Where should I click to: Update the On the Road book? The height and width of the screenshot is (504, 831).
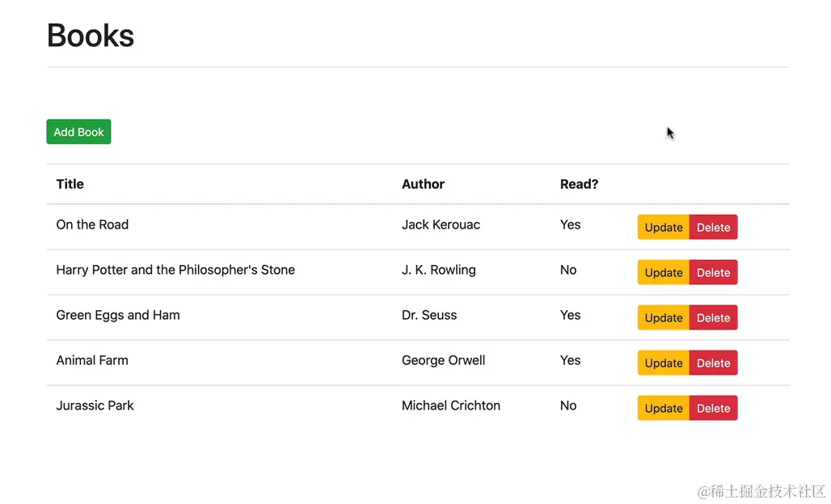(664, 227)
